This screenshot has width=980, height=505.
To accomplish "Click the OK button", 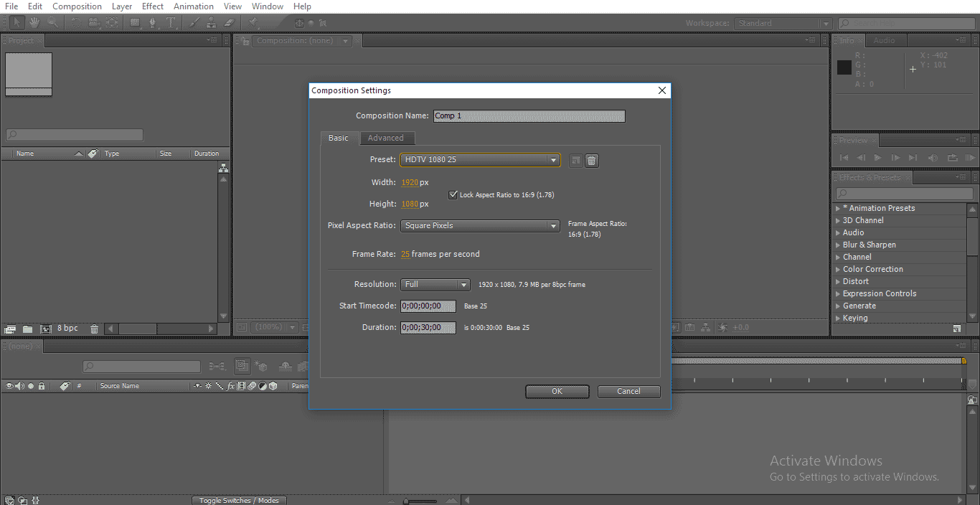I will click(x=557, y=391).
